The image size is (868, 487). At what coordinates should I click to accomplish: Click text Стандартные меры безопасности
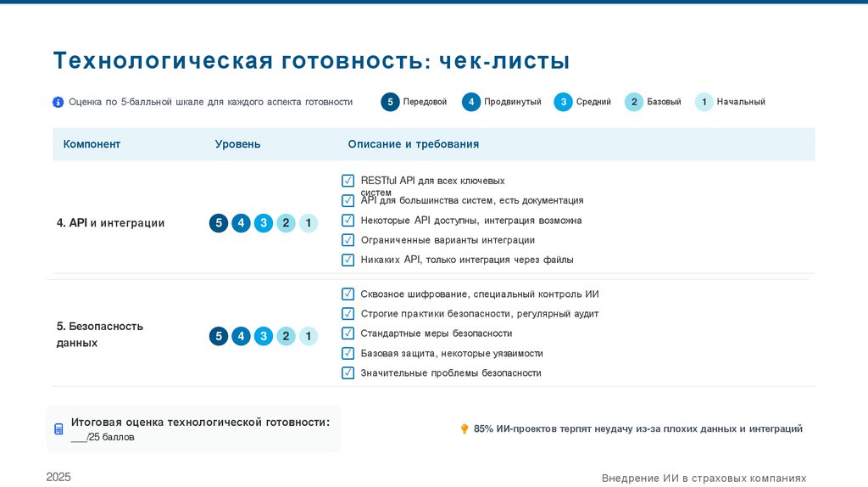point(437,333)
